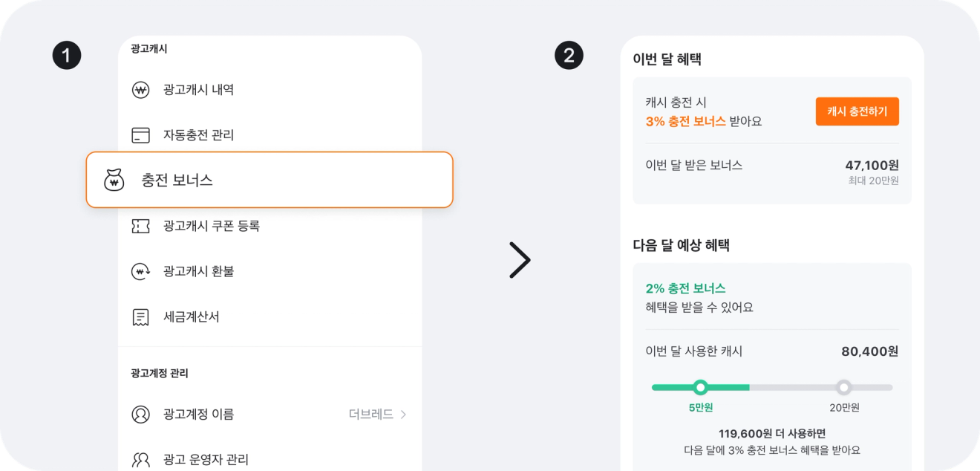Screen dimensions: 980x471
Task: Click the arrow between the two panels
Action: (520, 259)
